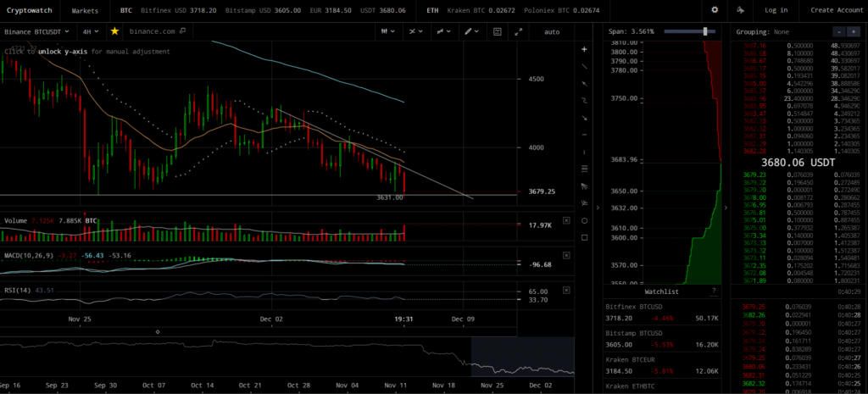This screenshot has width=868, height=394.
Task: Click the Cryptowatch home tab
Action: pyautogui.click(x=28, y=10)
